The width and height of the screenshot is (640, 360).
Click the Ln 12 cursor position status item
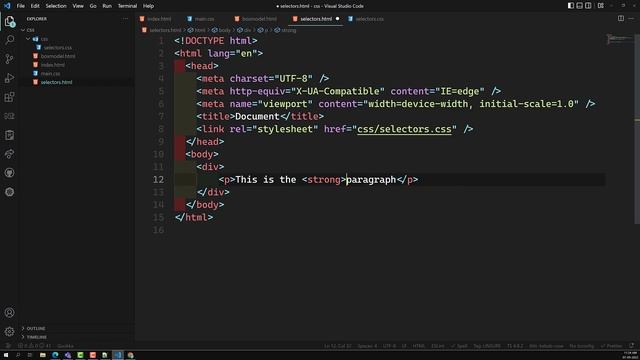[338, 346]
